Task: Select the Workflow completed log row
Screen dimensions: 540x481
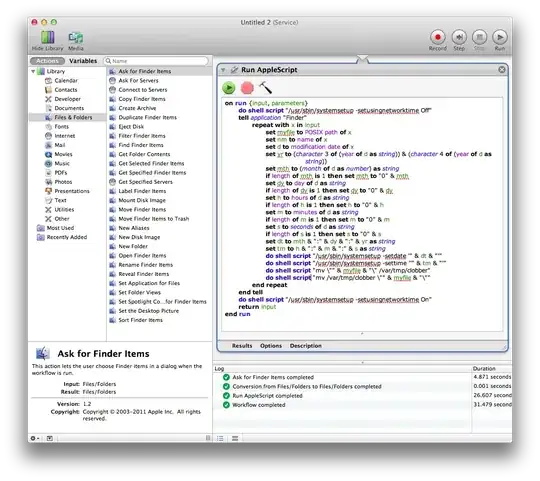Action: (362, 405)
